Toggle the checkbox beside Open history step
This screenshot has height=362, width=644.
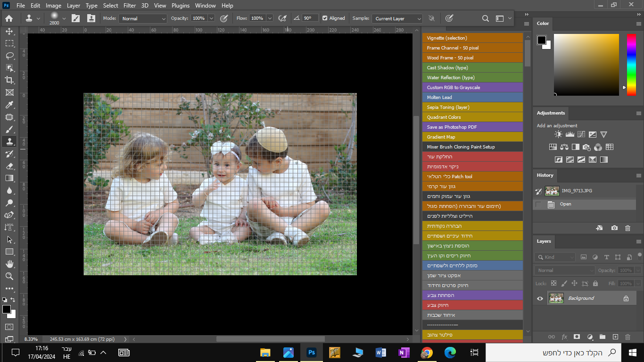[538, 204]
